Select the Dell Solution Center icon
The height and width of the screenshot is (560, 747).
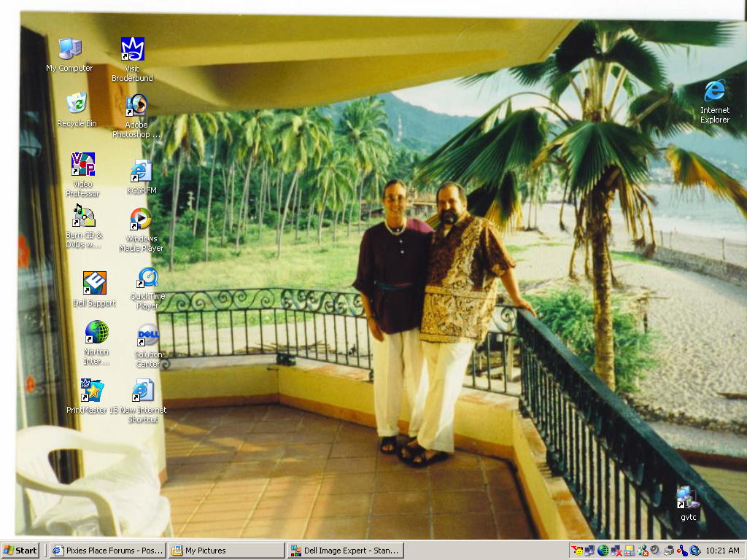148,335
